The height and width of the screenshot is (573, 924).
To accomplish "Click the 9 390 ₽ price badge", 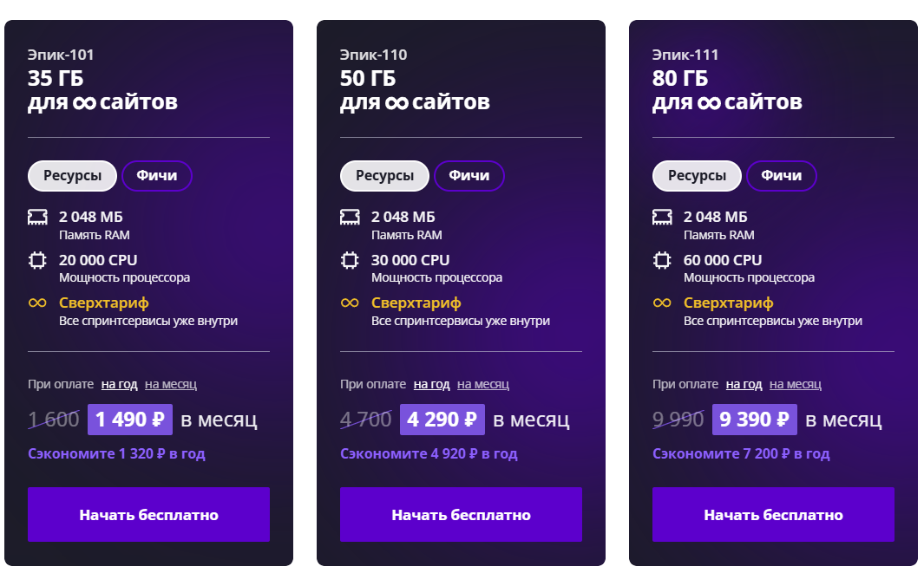I will (754, 420).
